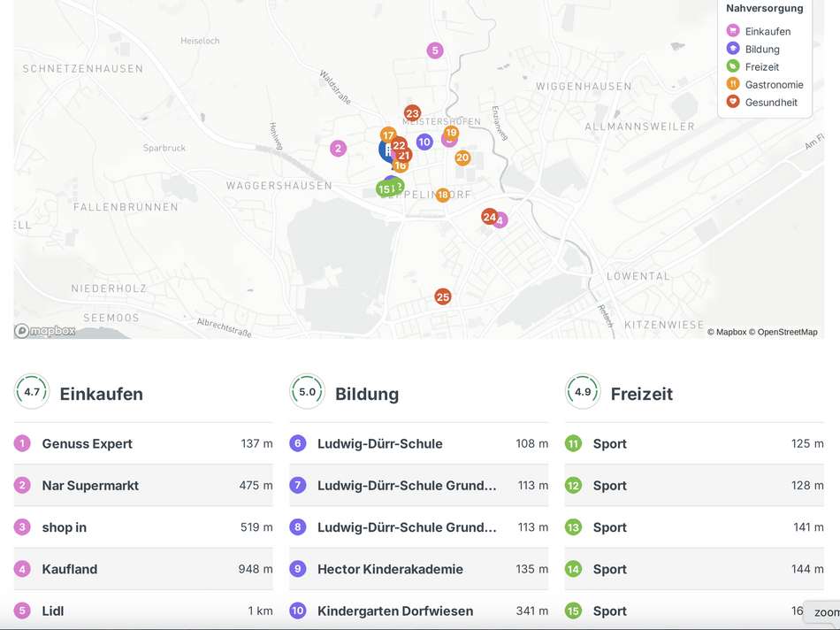Select the pink marker number 2 on the map

pyautogui.click(x=338, y=149)
